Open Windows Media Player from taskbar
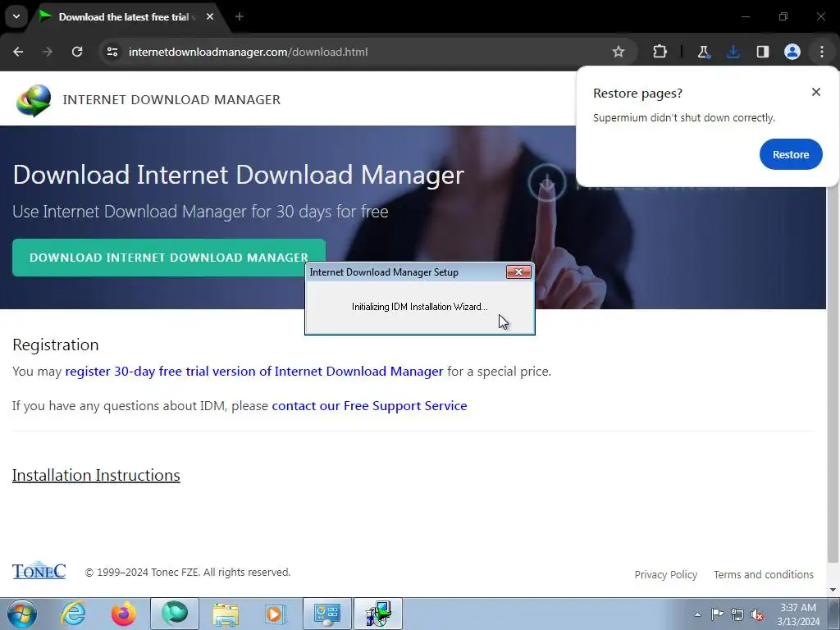This screenshot has width=840, height=630. 276,614
